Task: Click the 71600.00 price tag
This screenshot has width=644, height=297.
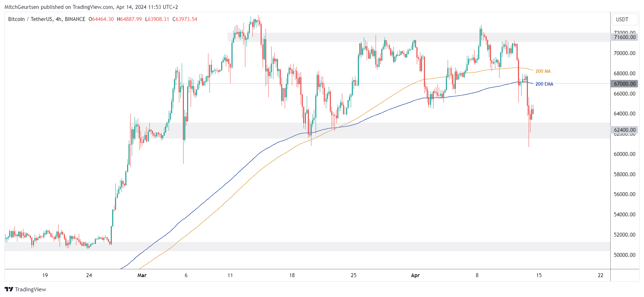Action: (x=624, y=37)
